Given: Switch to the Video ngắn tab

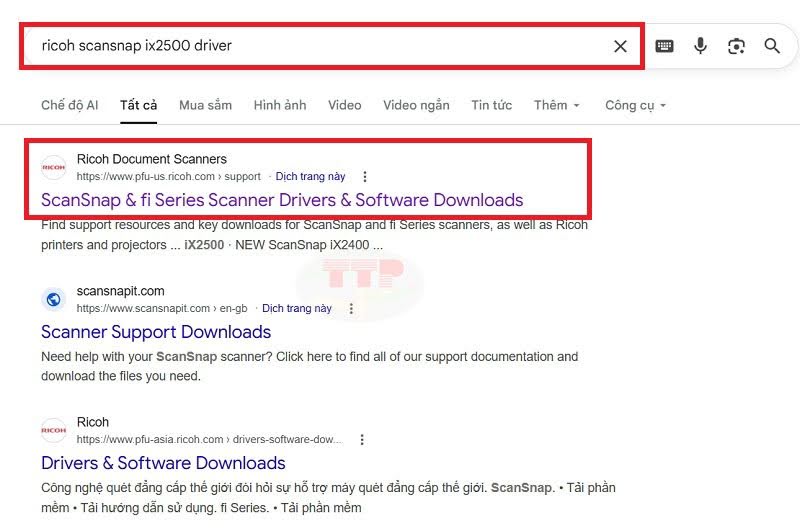Looking at the screenshot, I should (416, 105).
